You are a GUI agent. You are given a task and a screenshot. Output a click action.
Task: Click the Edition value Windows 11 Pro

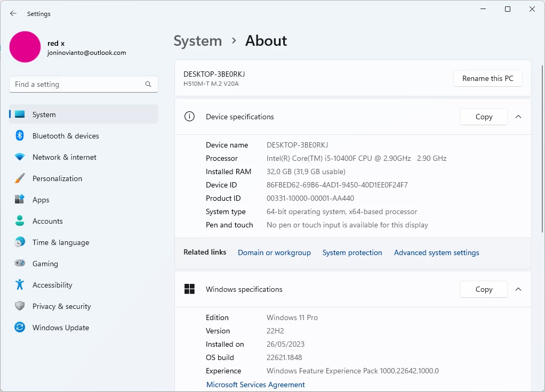(292, 317)
